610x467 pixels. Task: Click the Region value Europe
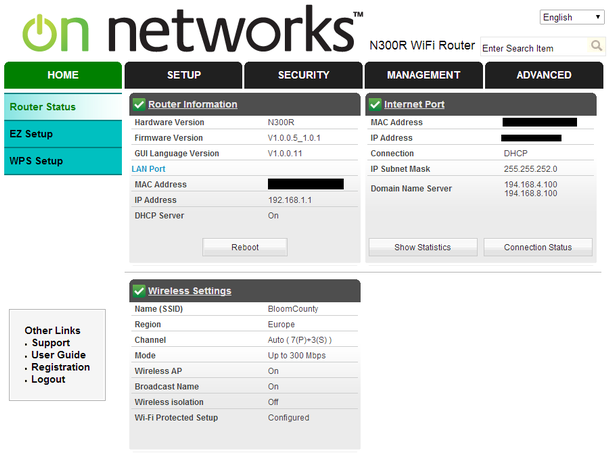281,325
